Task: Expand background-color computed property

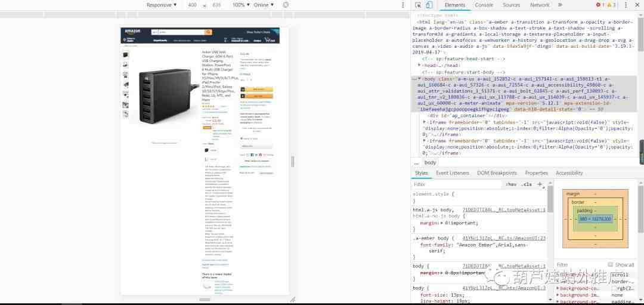Action: 558,288
